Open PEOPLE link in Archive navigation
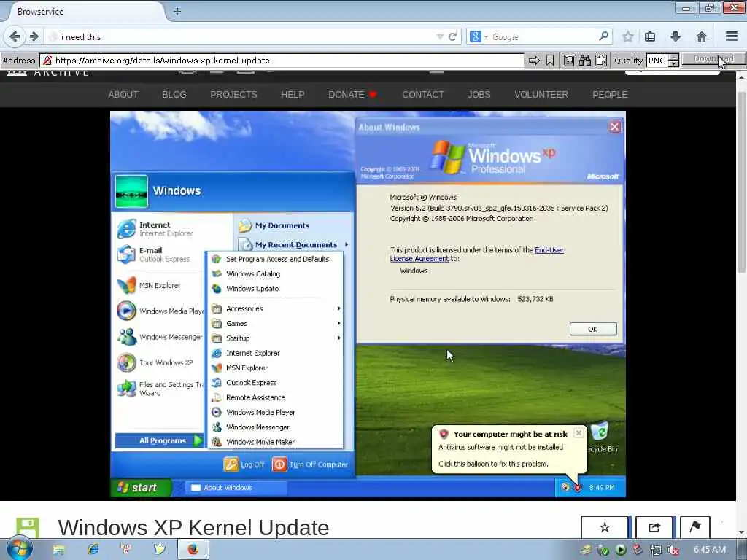This screenshot has width=747, height=560. (610, 94)
